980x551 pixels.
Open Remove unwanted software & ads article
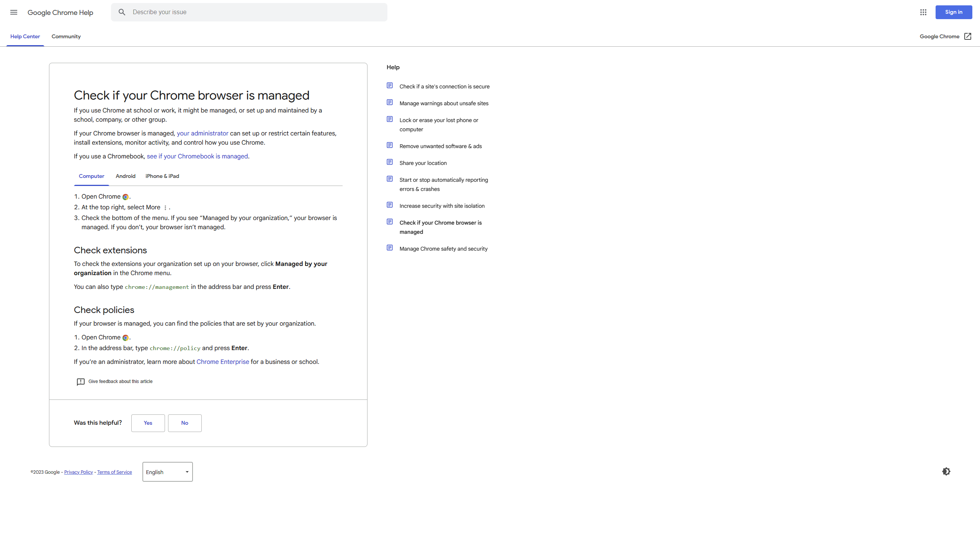[x=441, y=146]
